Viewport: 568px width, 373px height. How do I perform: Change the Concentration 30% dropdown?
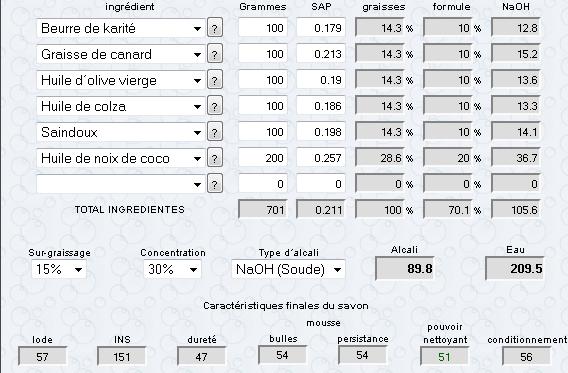click(172, 269)
